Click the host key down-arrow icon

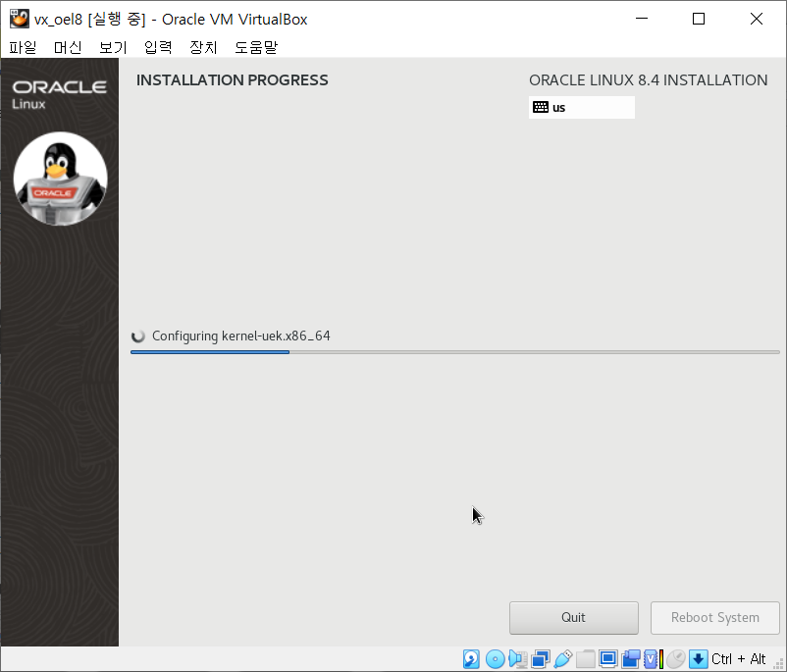click(x=698, y=659)
